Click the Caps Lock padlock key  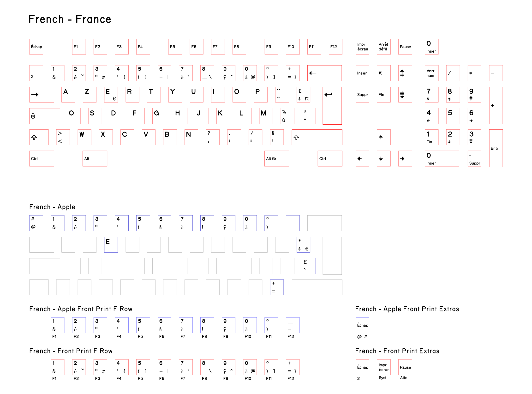click(45, 116)
